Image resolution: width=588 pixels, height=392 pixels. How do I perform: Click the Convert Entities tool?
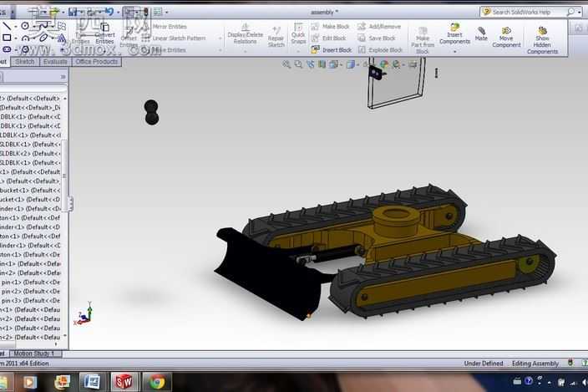104,33
